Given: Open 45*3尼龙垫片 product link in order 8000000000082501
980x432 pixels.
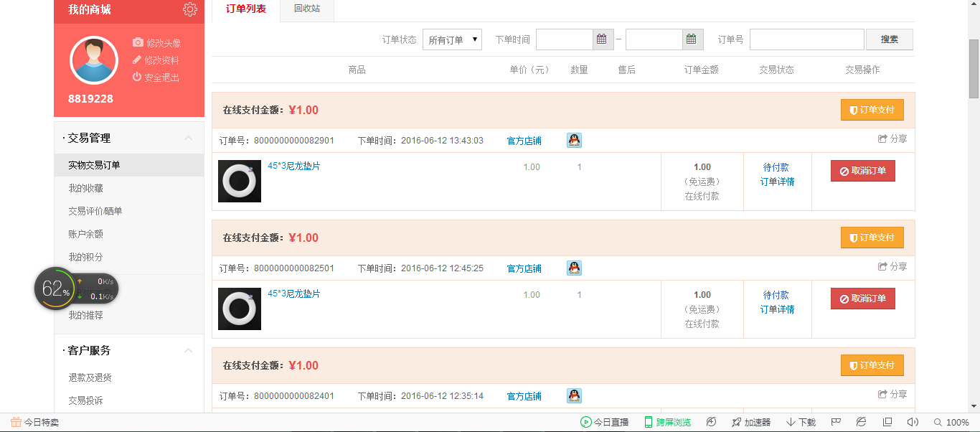Looking at the screenshot, I should [294, 294].
